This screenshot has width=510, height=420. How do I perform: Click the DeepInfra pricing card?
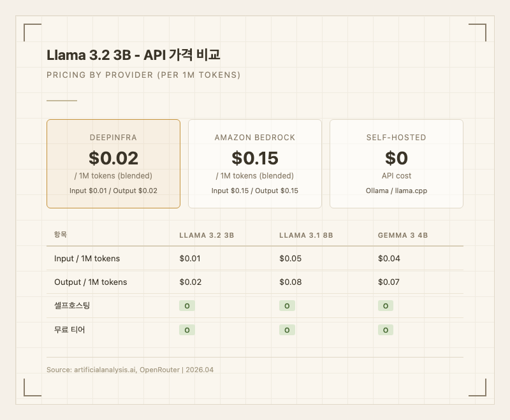click(x=113, y=164)
